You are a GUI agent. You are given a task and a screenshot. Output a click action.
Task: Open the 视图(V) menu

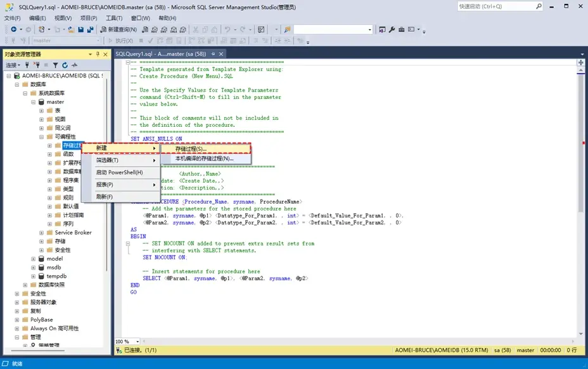click(x=63, y=18)
